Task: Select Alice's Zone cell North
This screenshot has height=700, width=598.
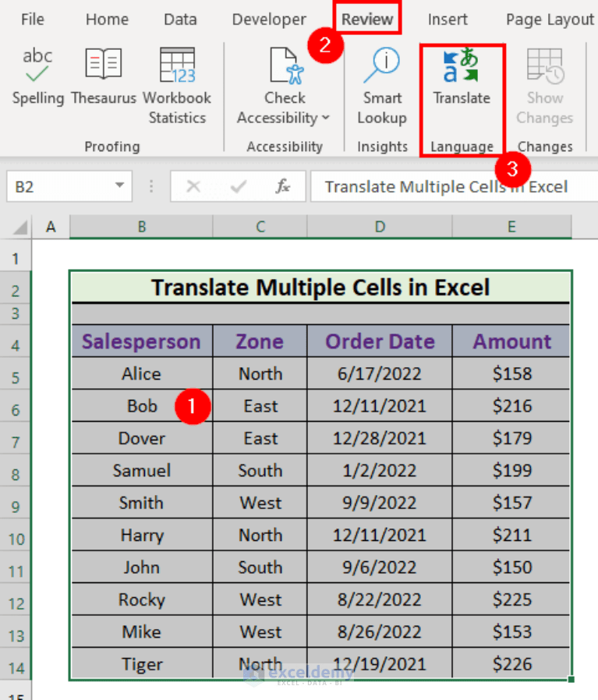Action: 260,373
